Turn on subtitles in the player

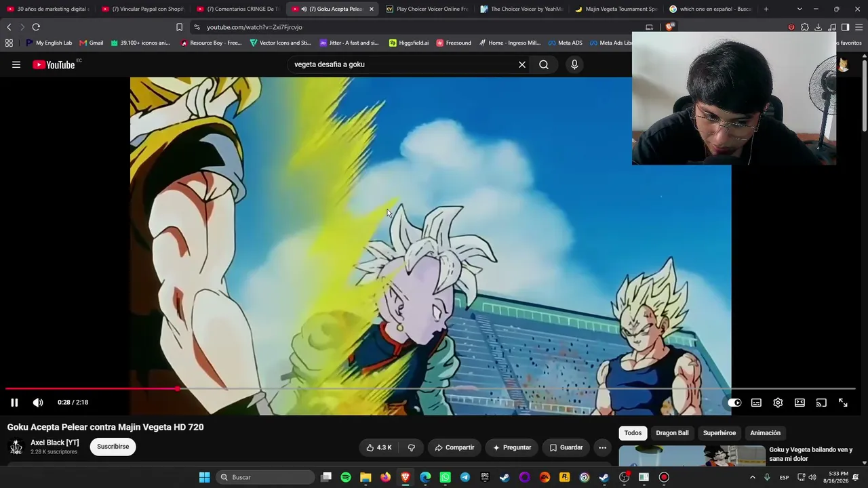click(756, 403)
